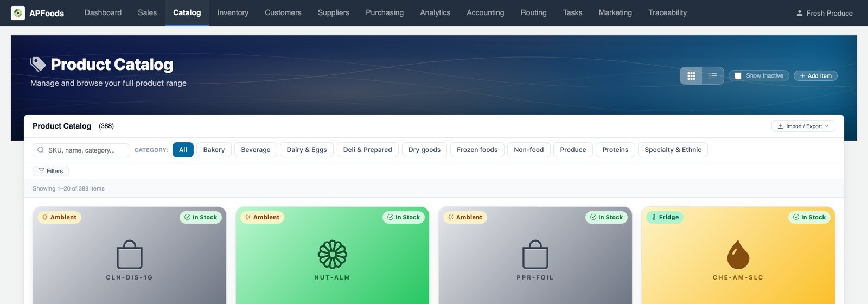Click "Showing 1–20 of 388 items" text
Screen dimensions: 868x304
tap(68, 188)
